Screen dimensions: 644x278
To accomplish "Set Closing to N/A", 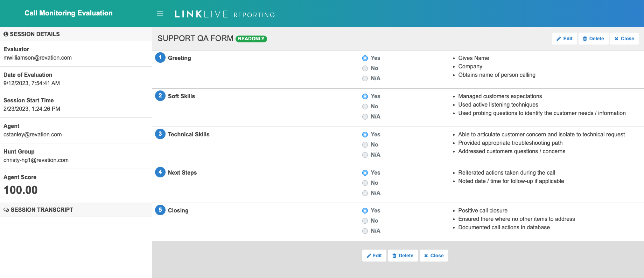I will pos(365,231).
